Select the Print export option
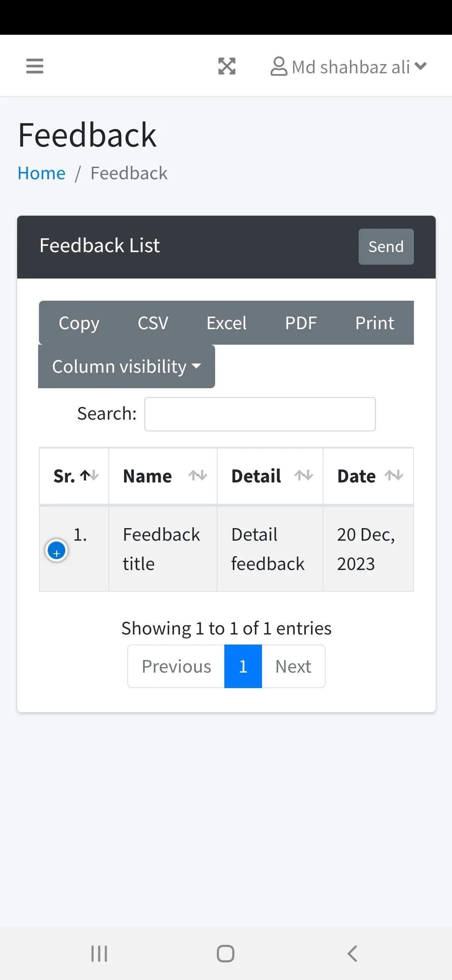Screen dimensions: 452x980 coord(375,322)
